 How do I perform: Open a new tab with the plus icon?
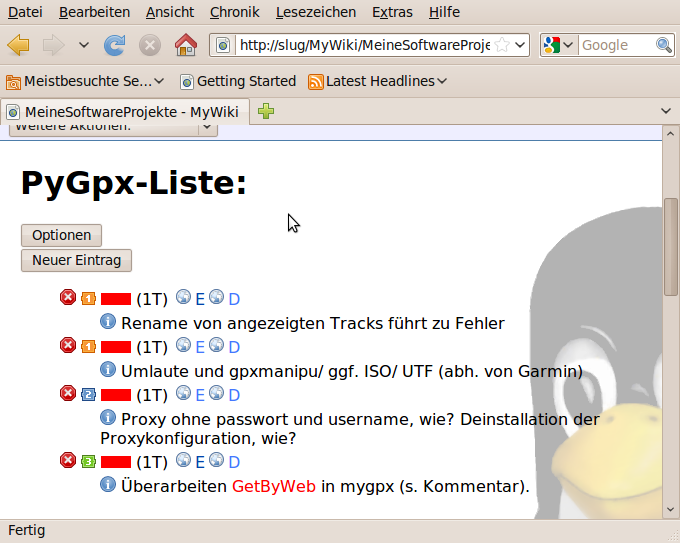click(x=266, y=111)
